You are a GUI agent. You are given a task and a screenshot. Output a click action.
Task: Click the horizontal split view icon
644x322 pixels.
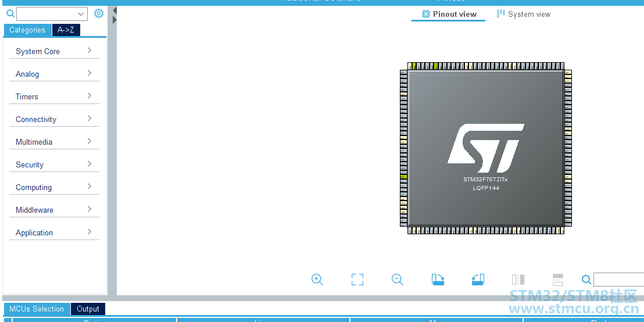(x=558, y=280)
